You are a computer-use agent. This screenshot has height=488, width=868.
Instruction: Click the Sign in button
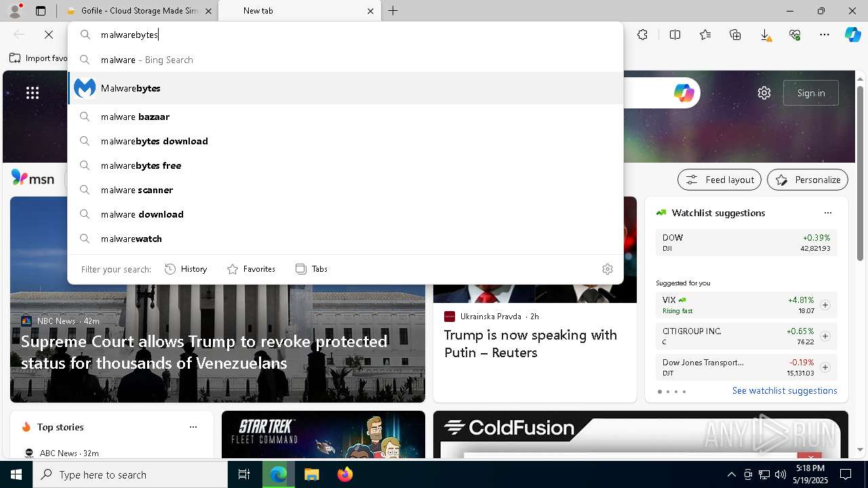811,93
